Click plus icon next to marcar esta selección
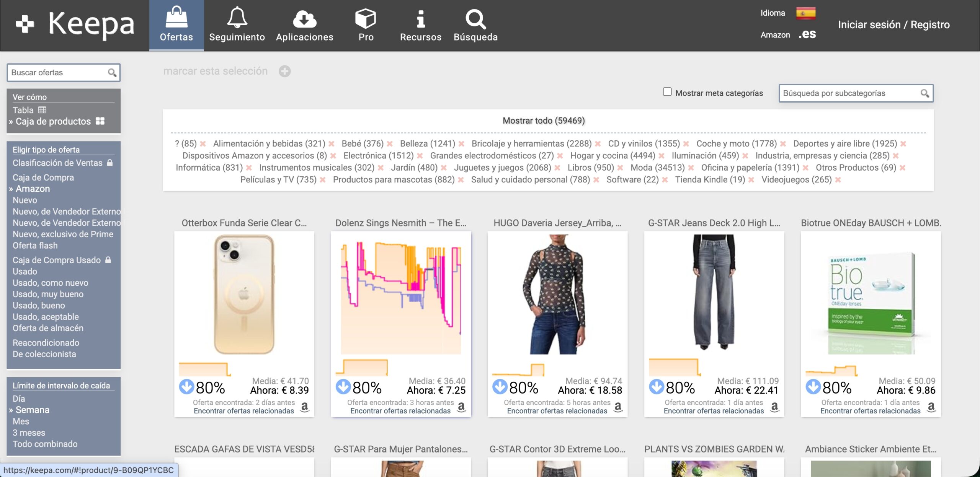This screenshot has height=477, width=980. click(x=284, y=71)
